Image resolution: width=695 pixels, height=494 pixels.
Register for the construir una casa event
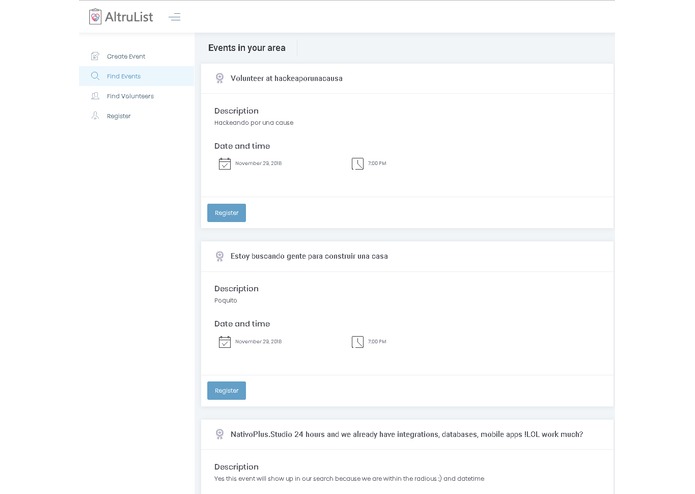226,390
